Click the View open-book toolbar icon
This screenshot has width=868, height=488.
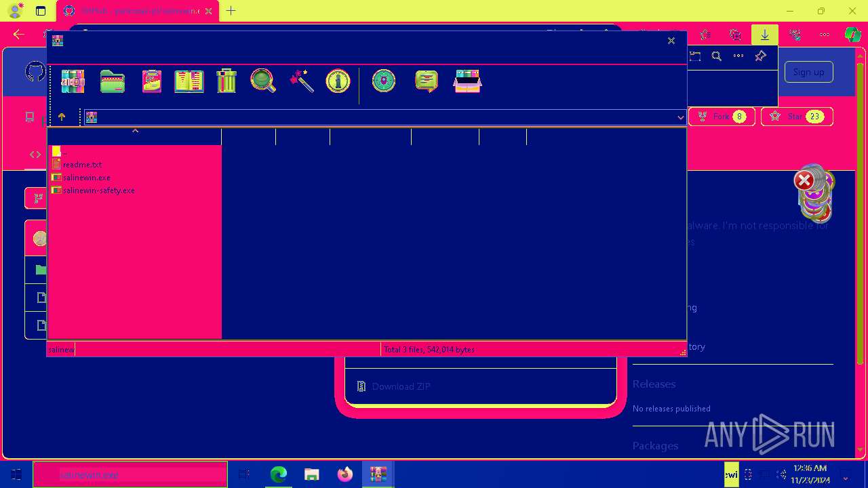pyautogui.click(x=189, y=81)
